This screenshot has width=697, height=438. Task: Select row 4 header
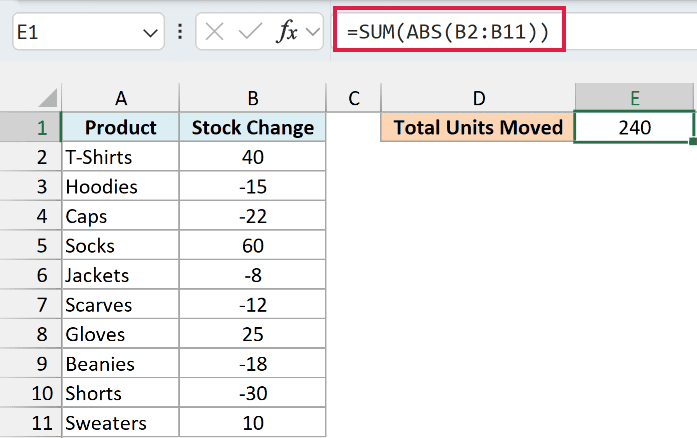pos(30,216)
